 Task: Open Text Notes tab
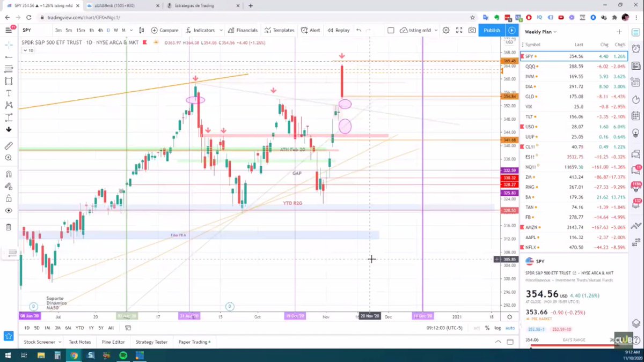coord(79,342)
